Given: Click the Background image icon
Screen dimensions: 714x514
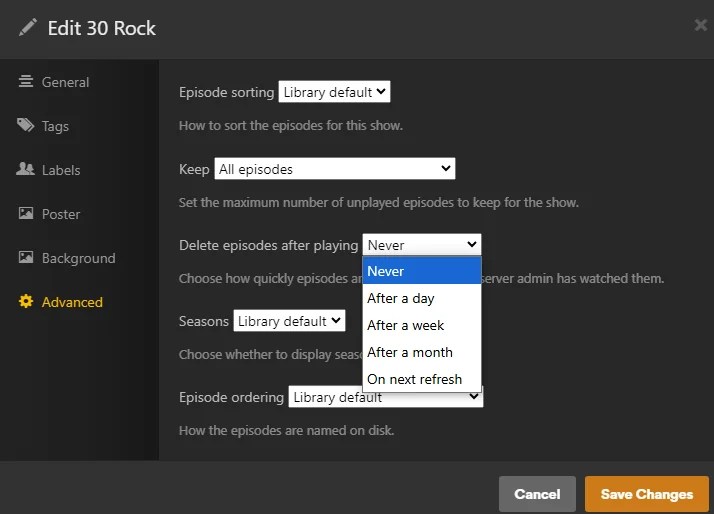Looking at the screenshot, I should [x=26, y=257].
